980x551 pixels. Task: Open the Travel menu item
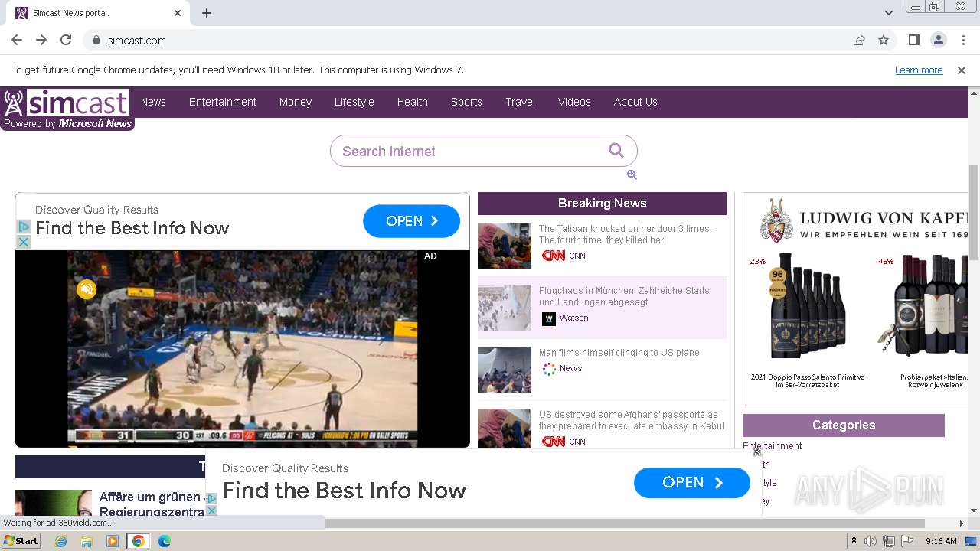coord(521,102)
